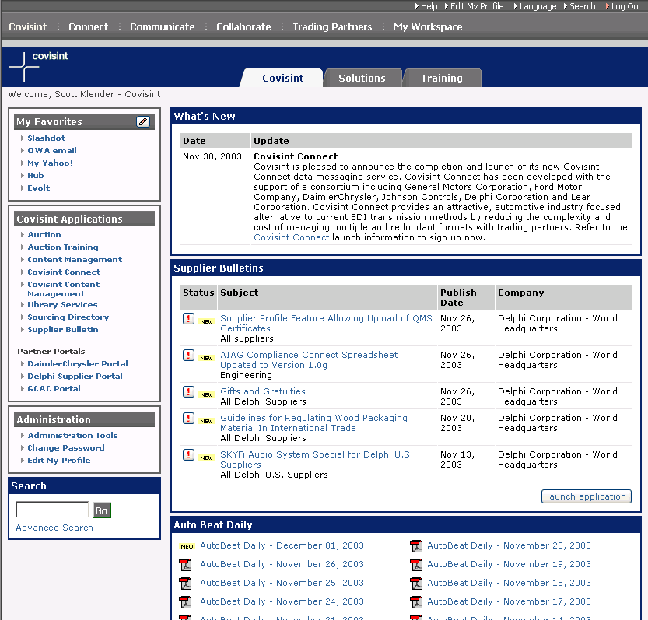
Task: Open DaimlerChrysler Portal link
Action: 78,364
